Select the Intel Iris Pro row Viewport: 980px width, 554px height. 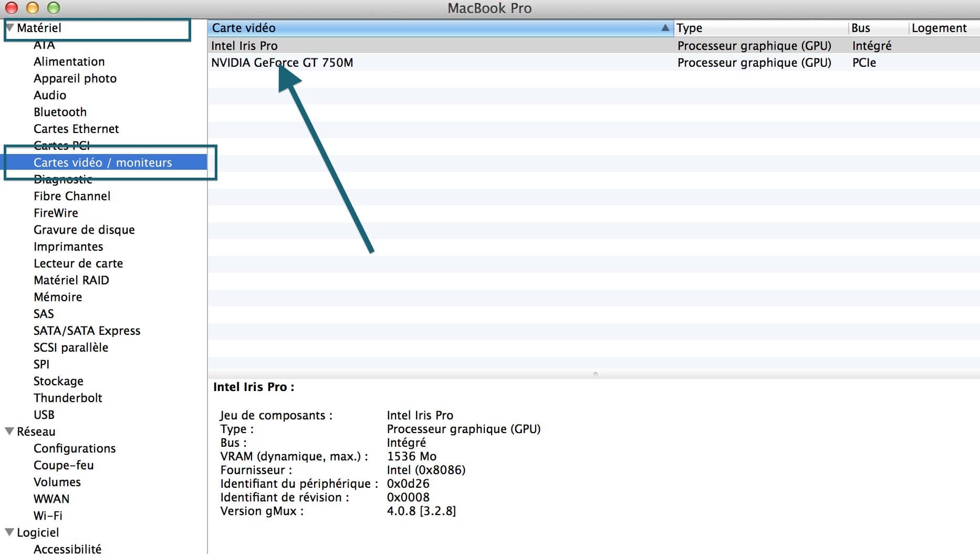pos(593,46)
